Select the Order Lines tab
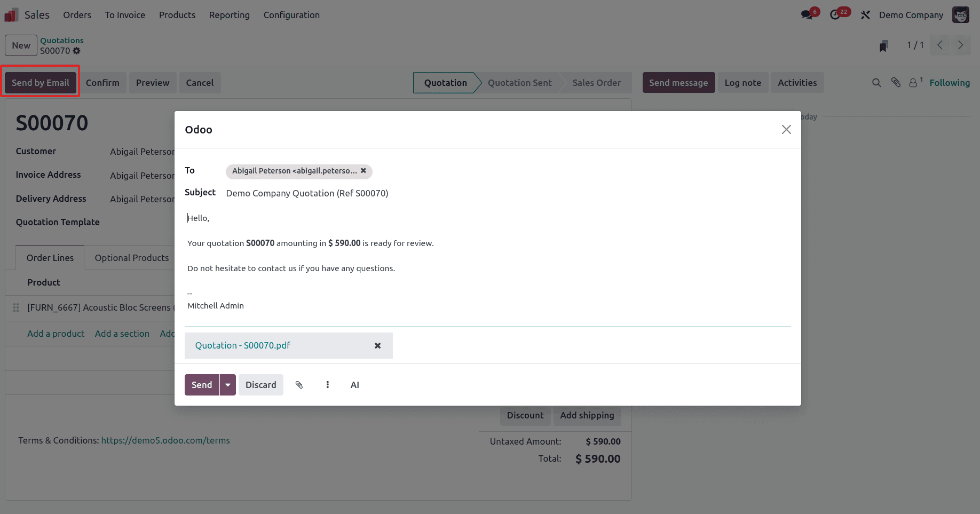This screenshot has height=514, width=980. pyautogui.click(x=50, y=258)
